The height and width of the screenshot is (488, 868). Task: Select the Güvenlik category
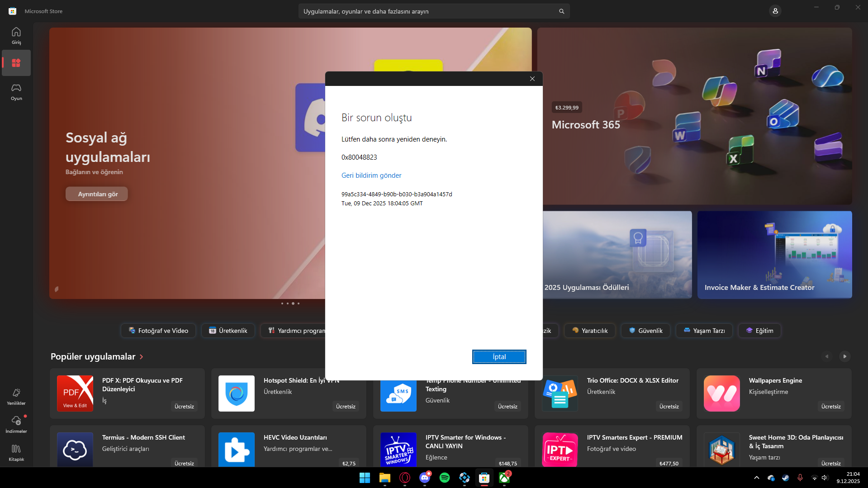645,331
